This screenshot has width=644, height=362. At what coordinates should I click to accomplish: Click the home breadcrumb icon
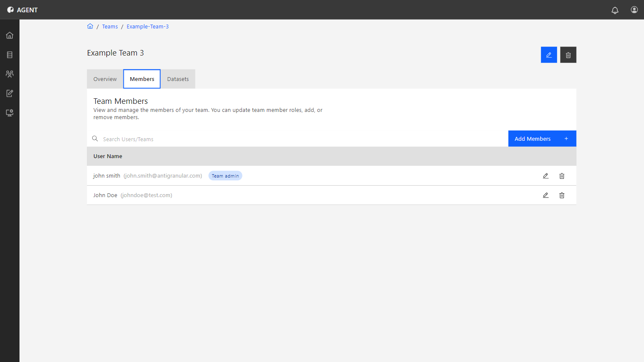click(x=90, y=26)
